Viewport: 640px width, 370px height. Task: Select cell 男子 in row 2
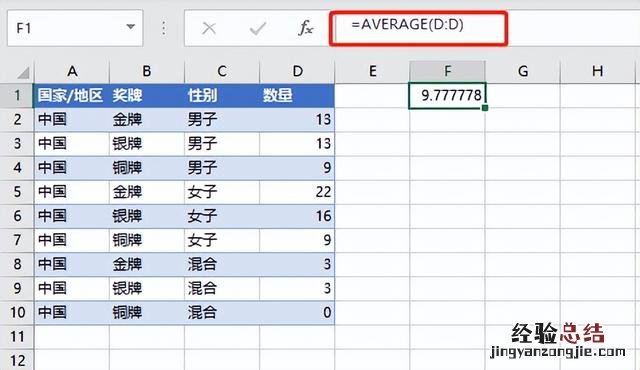[x=222, y=120]
